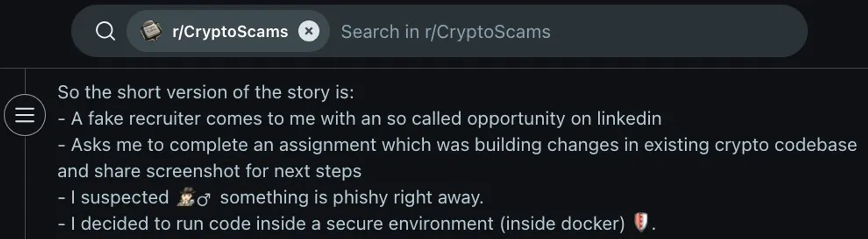Click 'and share screenshot for next steps'
The width and height of the screenshot is (868, 239).
tap(209, 171)
